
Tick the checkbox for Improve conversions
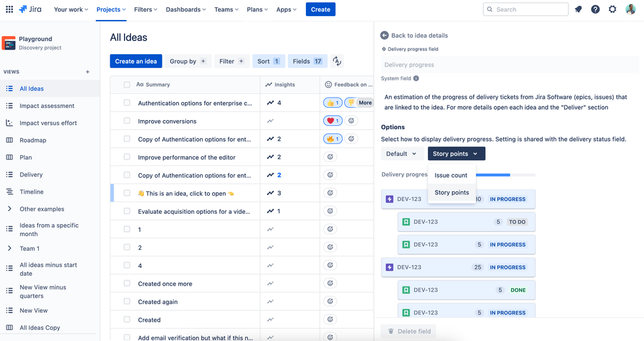point(127,121)
